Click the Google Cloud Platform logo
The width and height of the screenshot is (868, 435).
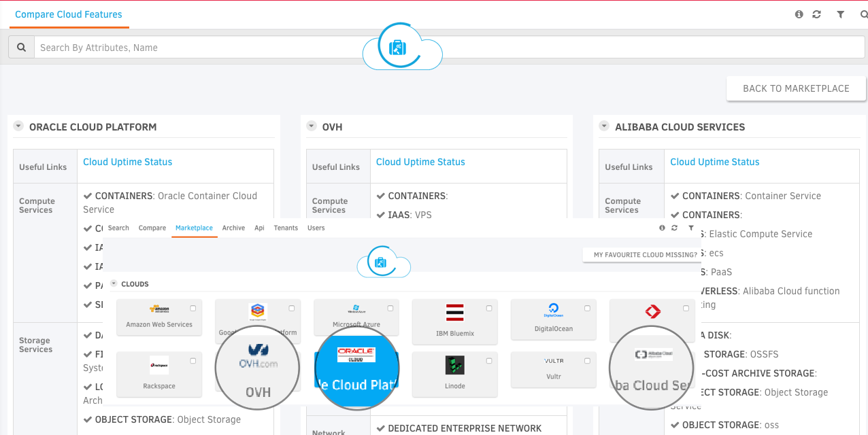coord(257,312)
